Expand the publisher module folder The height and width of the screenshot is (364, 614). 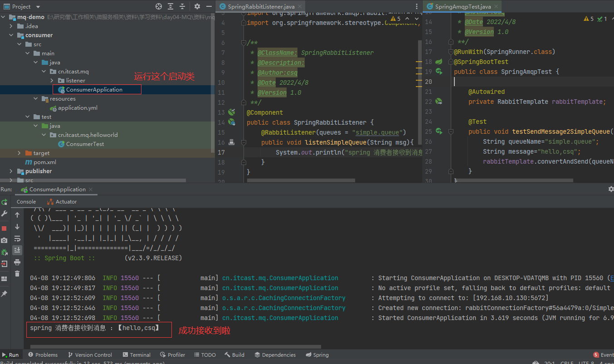(12, 171)
